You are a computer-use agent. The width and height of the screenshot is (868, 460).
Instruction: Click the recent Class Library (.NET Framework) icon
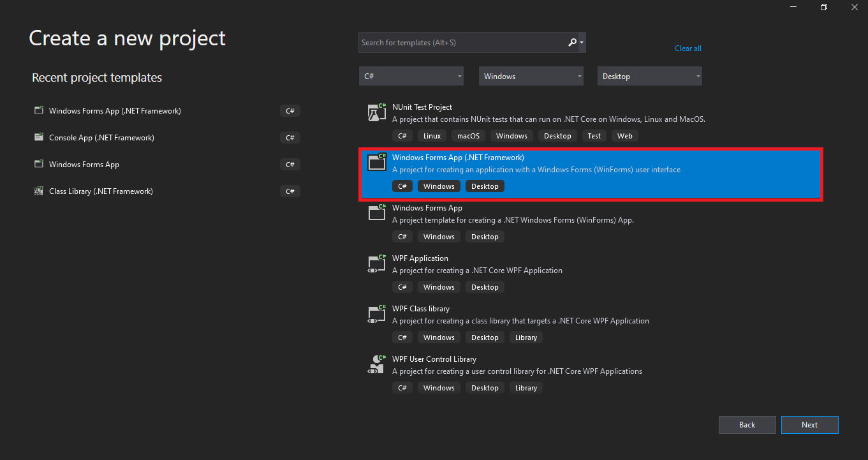[39, 191]
